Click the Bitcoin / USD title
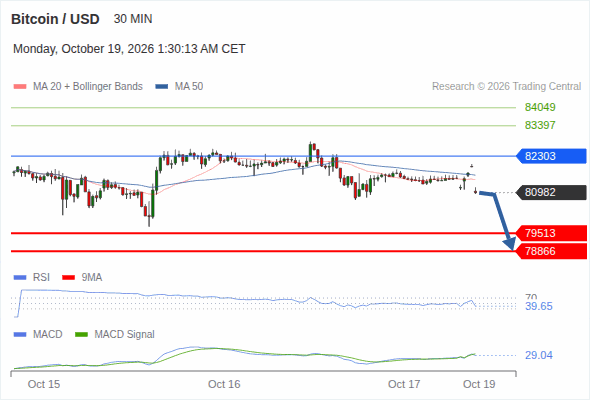 pyautogui.click(x=55, y=19)
